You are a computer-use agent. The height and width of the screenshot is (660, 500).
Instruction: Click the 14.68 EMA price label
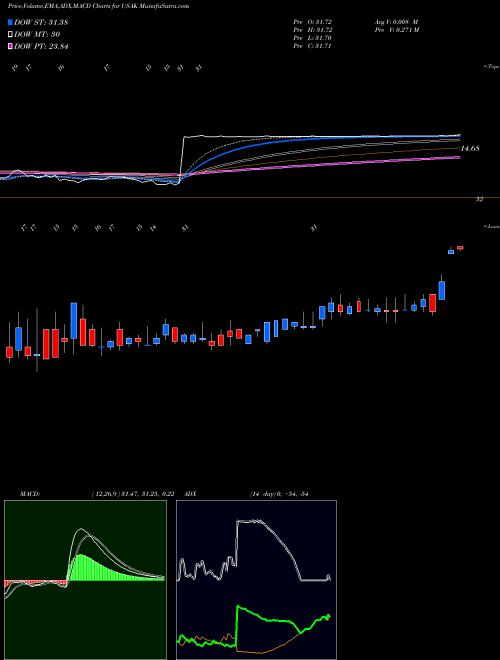[470, 149]
